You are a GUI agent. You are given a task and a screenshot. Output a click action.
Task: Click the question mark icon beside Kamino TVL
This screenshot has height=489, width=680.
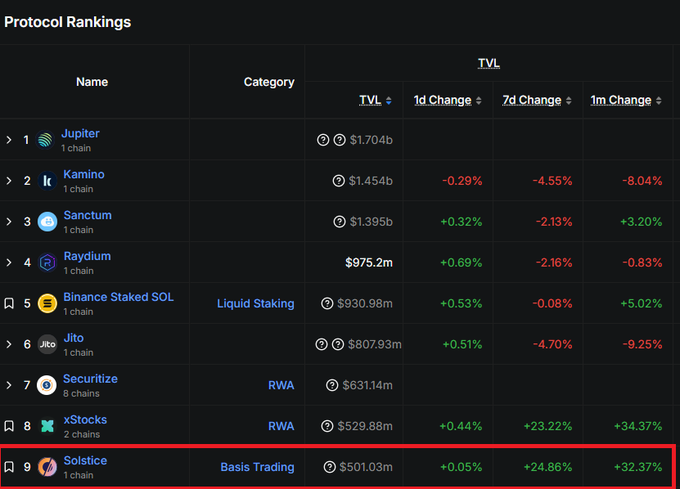pyautogui.click(x=338, y=181)
